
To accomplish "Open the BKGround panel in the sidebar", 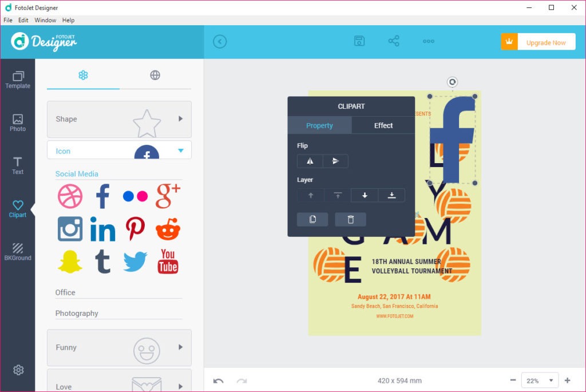I will (18, 252).
